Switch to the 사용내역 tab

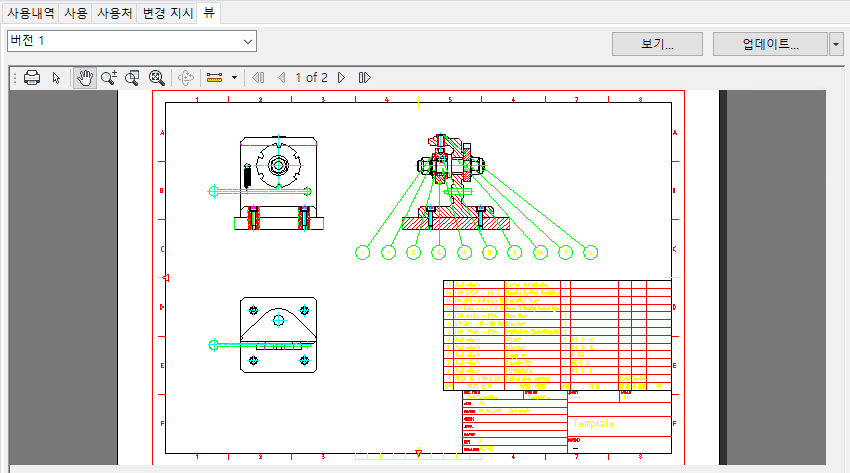click(x=31, y=13)
